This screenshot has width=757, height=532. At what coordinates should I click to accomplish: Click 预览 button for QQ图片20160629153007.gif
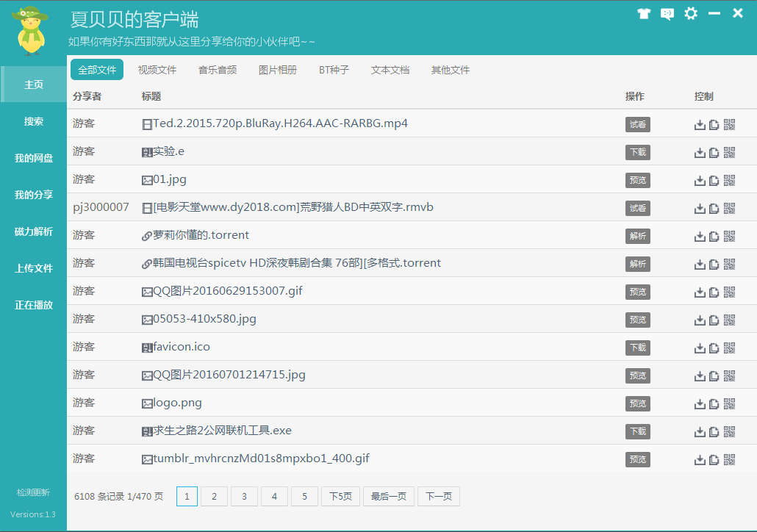click(x=638, y=292)
